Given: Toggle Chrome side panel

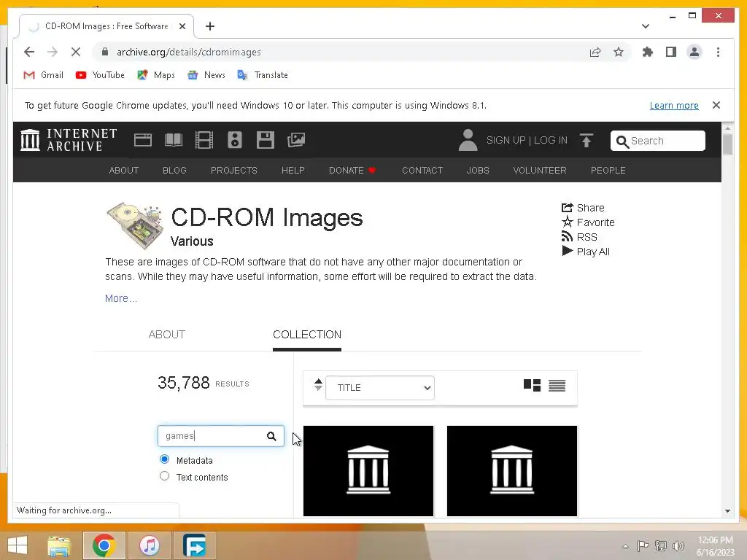Looking at the screenshot, I should point(671,52).
